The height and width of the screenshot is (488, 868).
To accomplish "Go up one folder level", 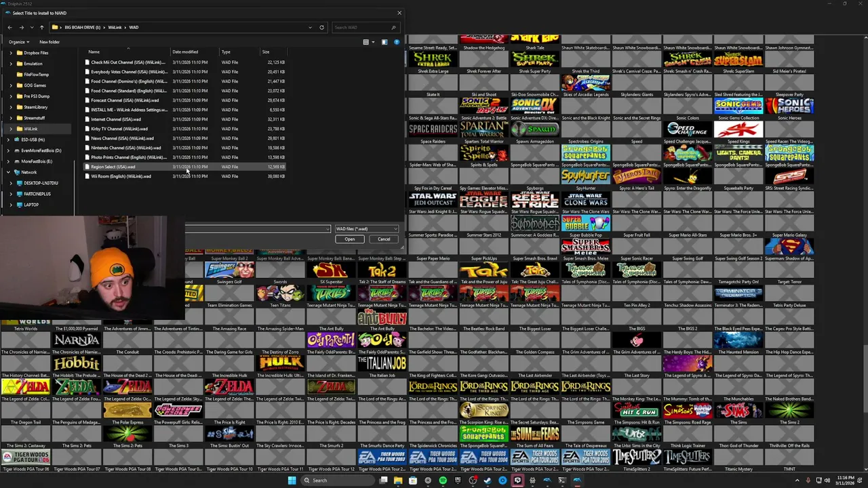I will 41,27.
